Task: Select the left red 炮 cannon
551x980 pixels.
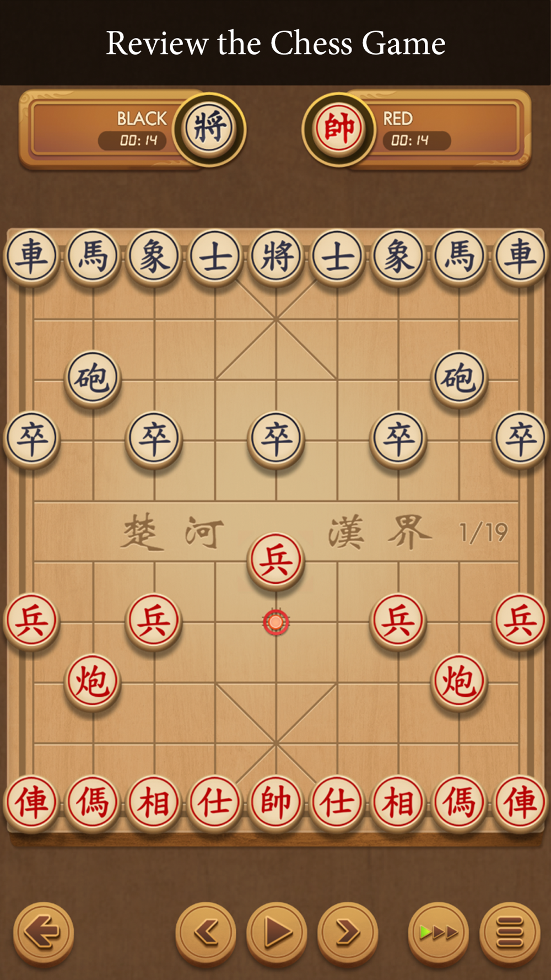Action: click(93, 682)
